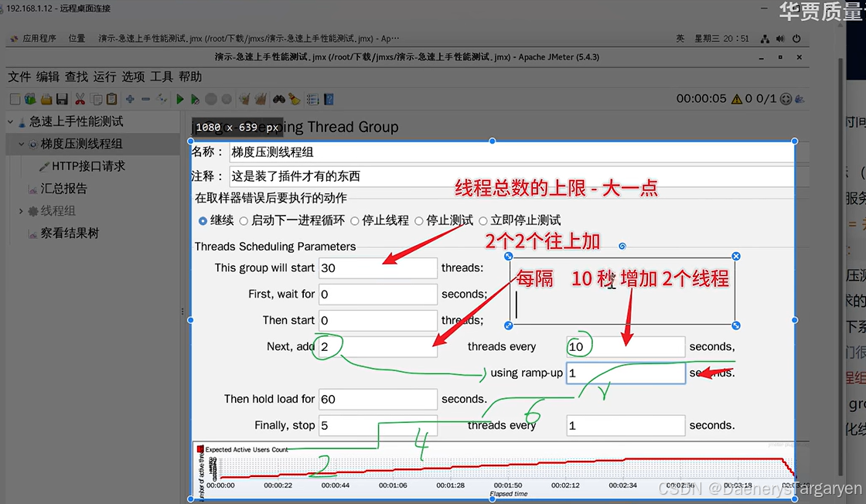Click the 'using ramp-up' seconds field
This screenshot has height=504, width=866.
(626, 373)
